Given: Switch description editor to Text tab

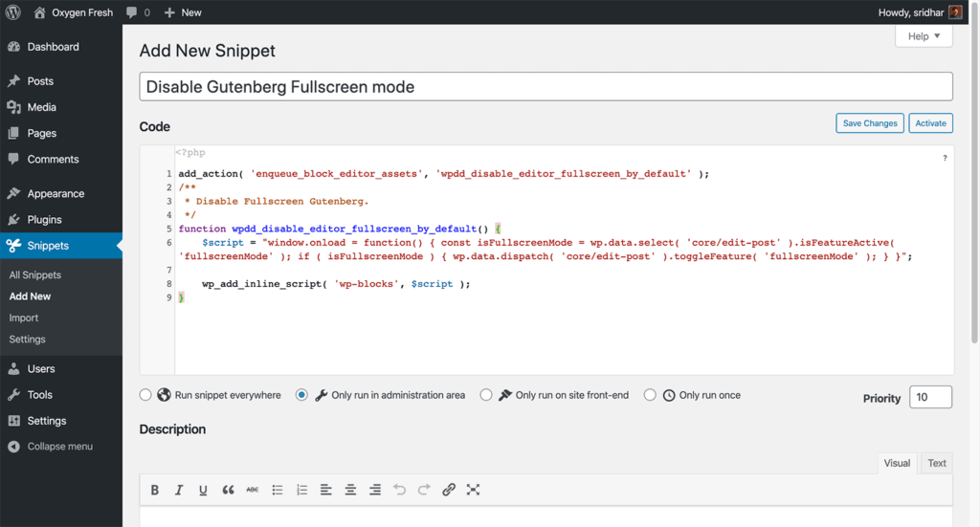Looking at the screenshot, I should (936, 463).
